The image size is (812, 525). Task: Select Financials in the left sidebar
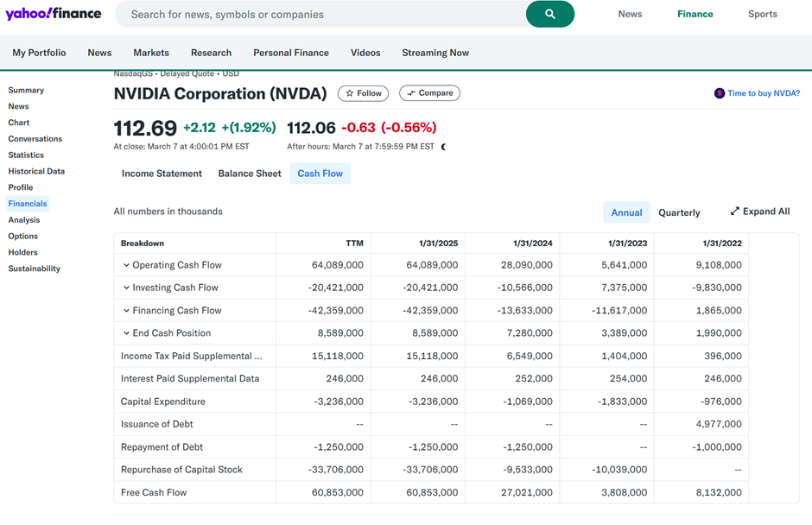click(x=28, y=204)
